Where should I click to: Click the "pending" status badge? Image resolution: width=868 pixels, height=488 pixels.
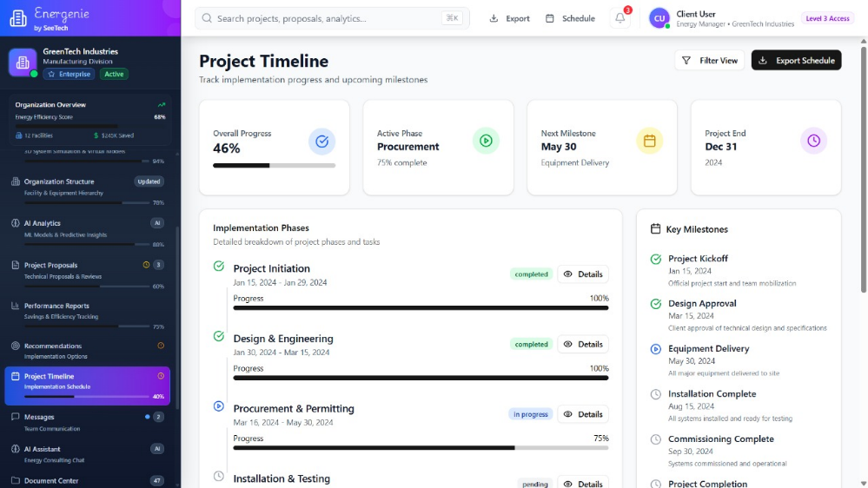coord(534,485)
